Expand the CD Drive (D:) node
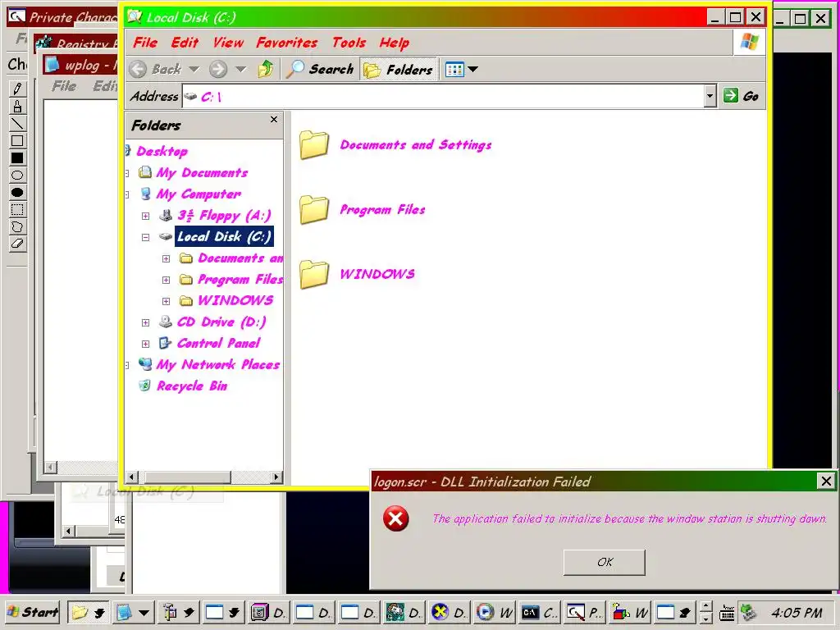The image size is (840, 630). (145, 322)
